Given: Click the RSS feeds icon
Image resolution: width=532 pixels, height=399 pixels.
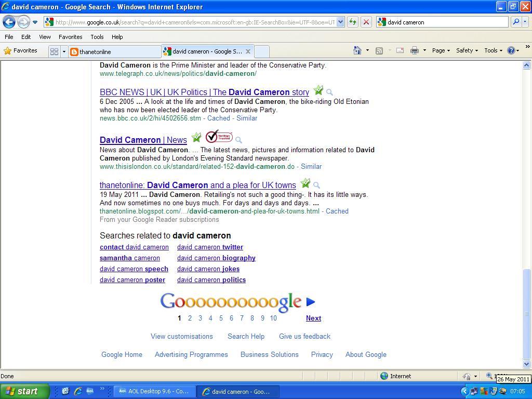Looking at the screenshot, I should click(379, 50).
